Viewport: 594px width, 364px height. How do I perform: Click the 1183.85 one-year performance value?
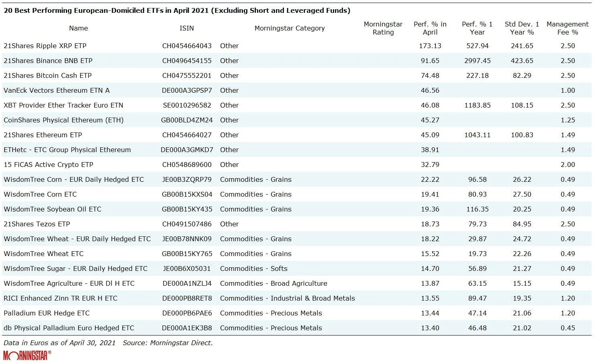(478, 105)
